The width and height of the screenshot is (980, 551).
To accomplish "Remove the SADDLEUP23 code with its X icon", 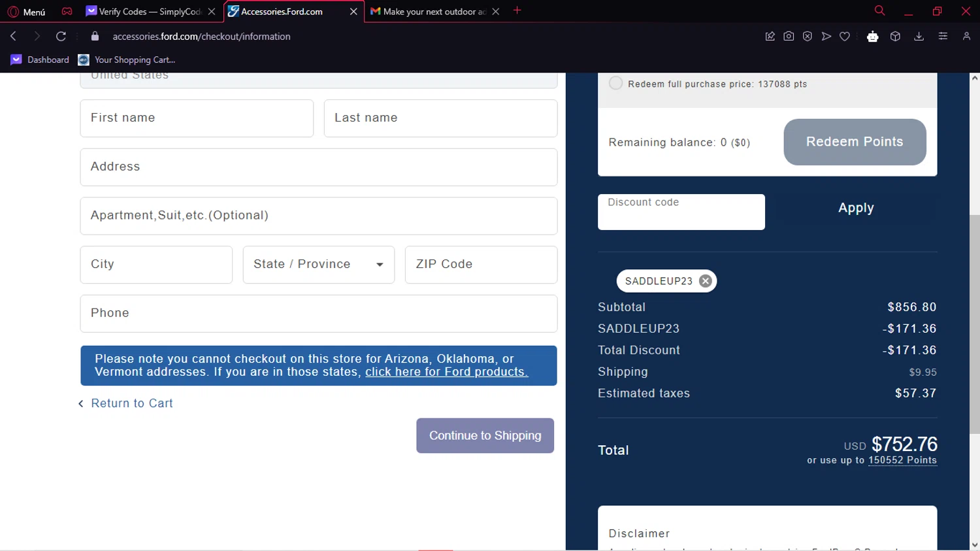I will [x=705, y=281].
